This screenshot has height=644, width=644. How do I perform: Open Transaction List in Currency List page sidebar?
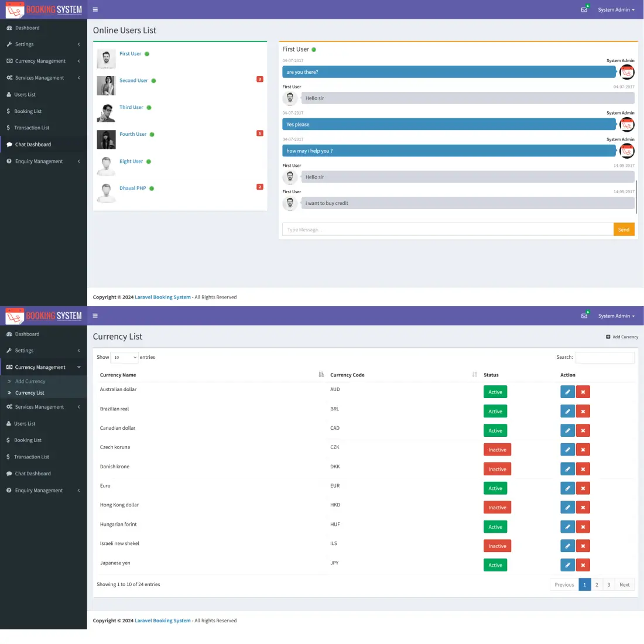[43, 457]
